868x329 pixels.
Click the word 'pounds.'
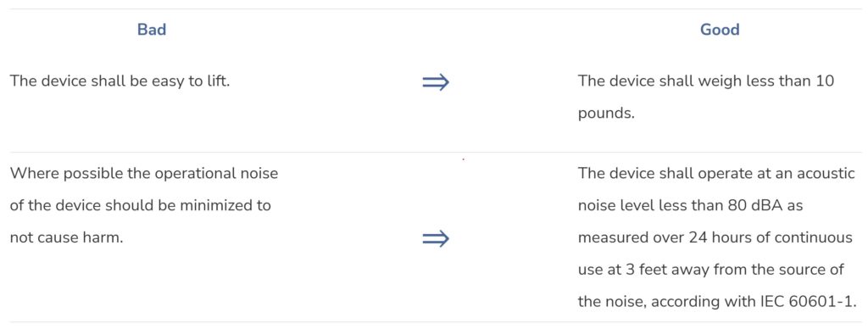[606, 114]
